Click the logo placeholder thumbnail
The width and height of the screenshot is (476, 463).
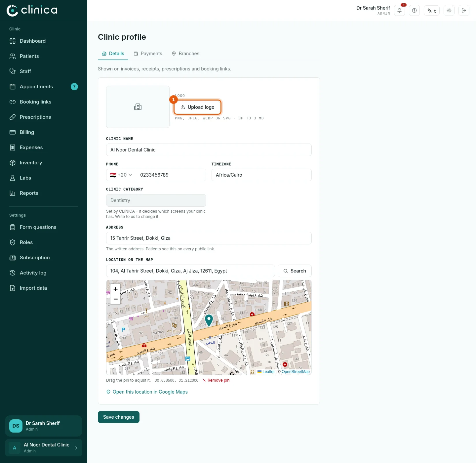(x=138, y=107)
